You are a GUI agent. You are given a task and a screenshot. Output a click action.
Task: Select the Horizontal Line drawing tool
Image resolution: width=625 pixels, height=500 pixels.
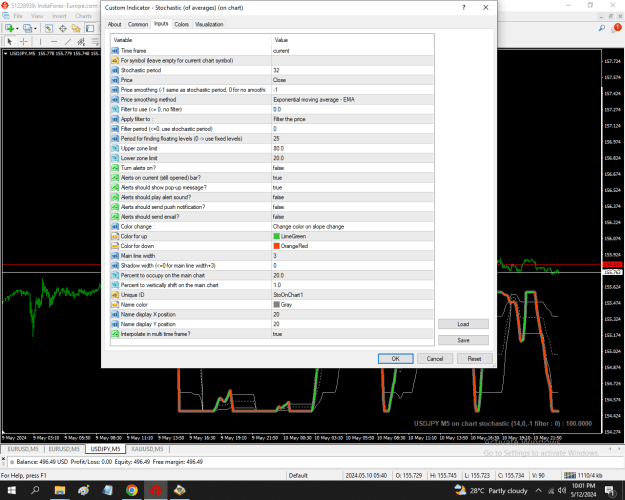click(54, 41)
